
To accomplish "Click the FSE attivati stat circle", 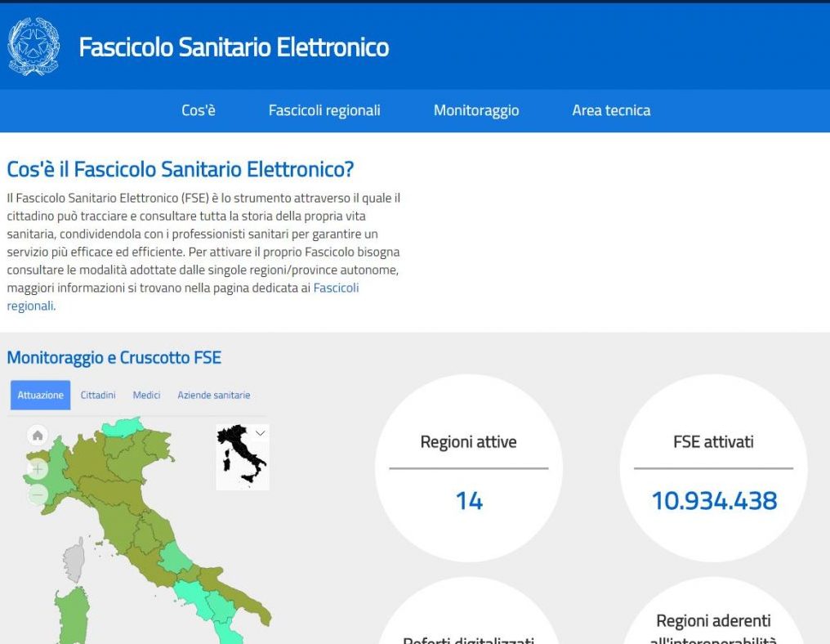I will click(x=712, y=467).
